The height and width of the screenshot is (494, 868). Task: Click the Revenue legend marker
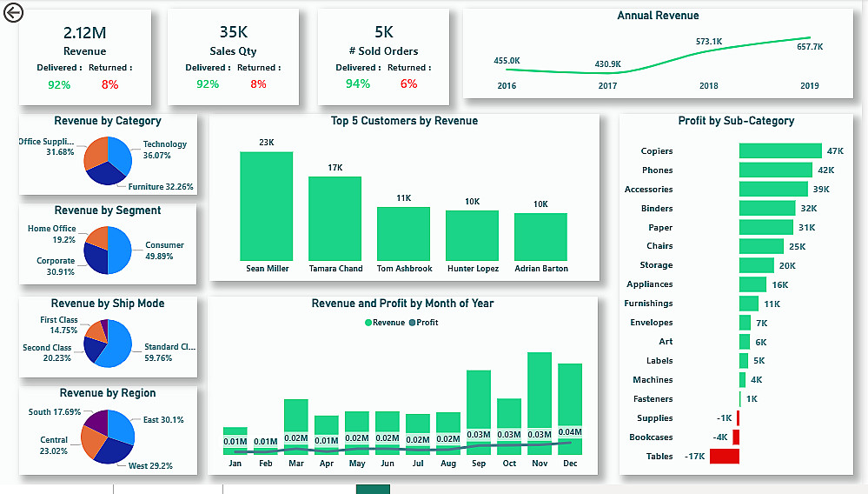(368, 323)
